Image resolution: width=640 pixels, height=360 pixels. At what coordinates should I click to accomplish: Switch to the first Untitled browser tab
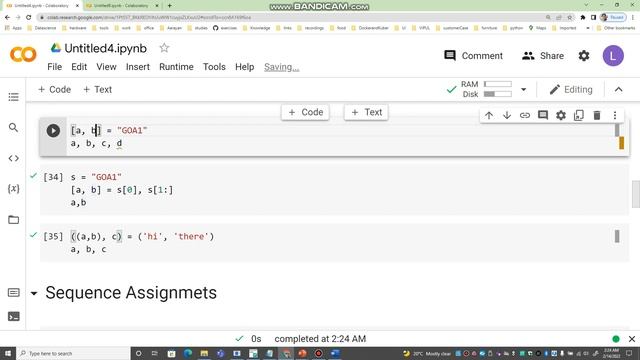click(42, 6)
